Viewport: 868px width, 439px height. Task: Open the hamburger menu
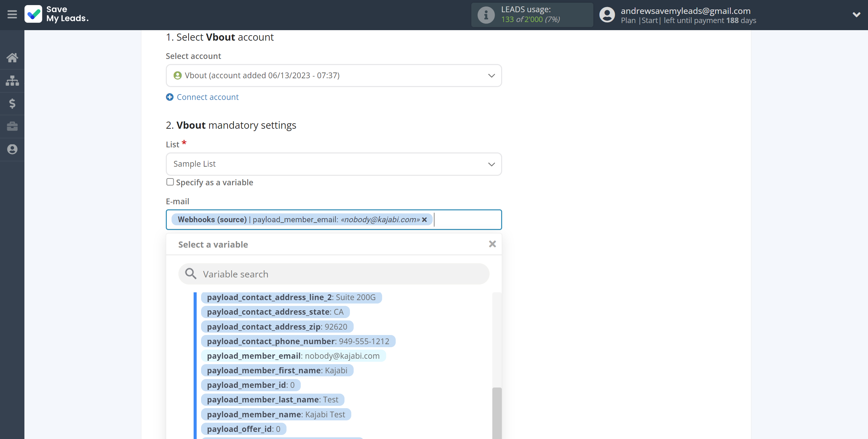coord(12,15)
